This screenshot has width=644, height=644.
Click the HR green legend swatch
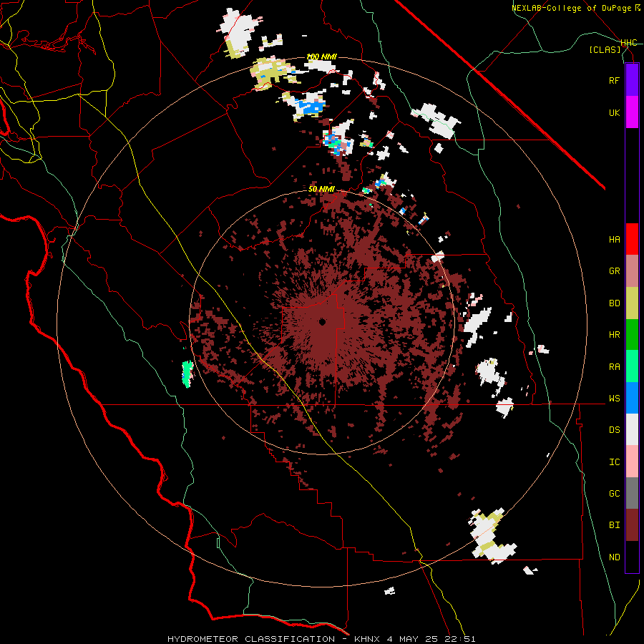[632, 335]
